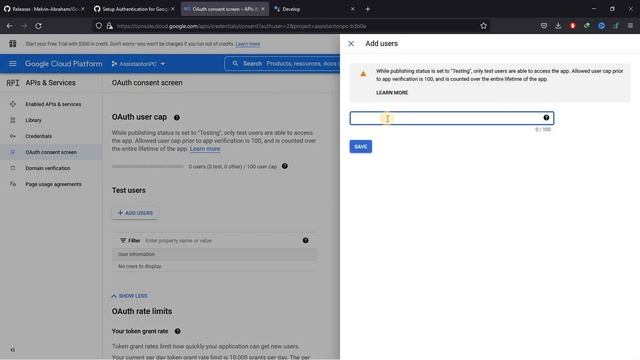Click the warning triangle icon
The height and width of the screenshot is (360, 640).
point(363,74)
